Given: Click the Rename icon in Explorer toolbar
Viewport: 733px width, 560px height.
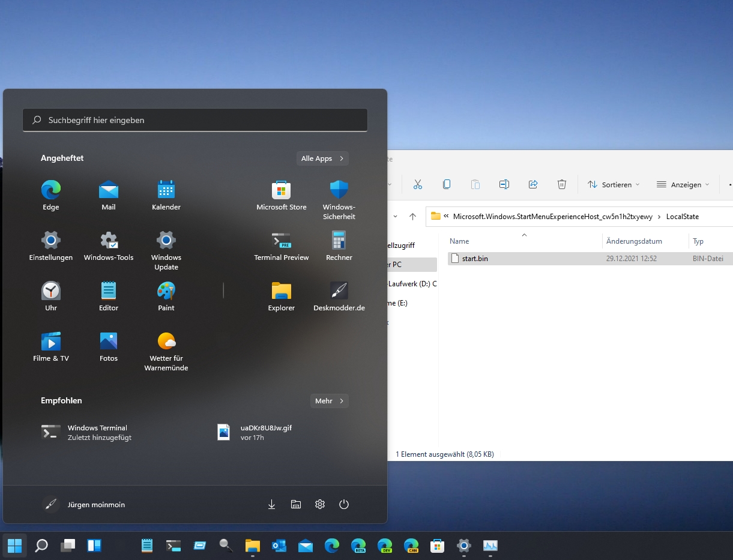Looking at the screenshot, I should [504, 184].
